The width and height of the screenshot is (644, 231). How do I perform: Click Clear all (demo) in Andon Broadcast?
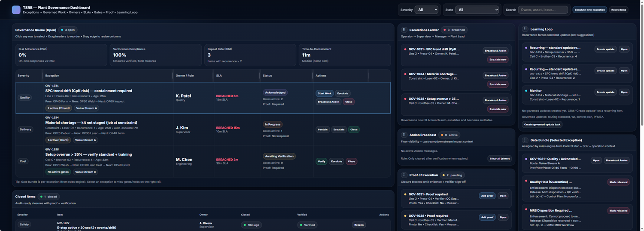(x=500, y=158)
